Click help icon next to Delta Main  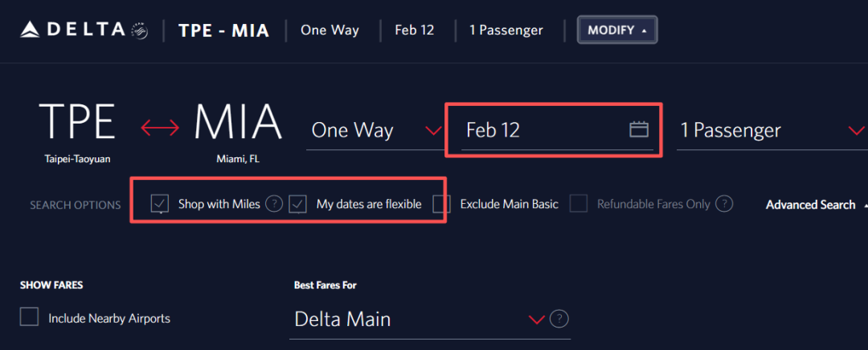tap(560, 319)
